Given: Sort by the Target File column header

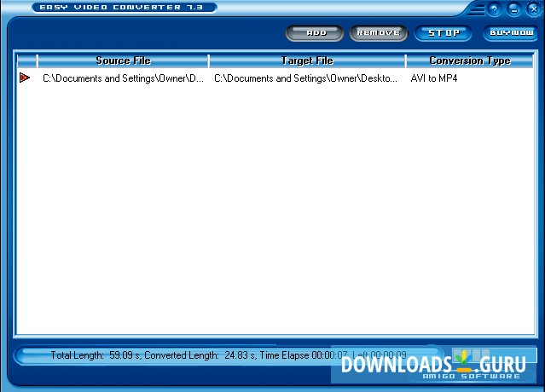Looking at the screenshot, I should [307, 61].
